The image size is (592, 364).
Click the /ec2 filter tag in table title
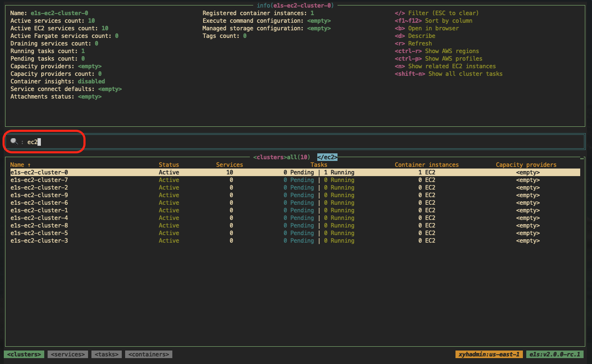point(327,157)
